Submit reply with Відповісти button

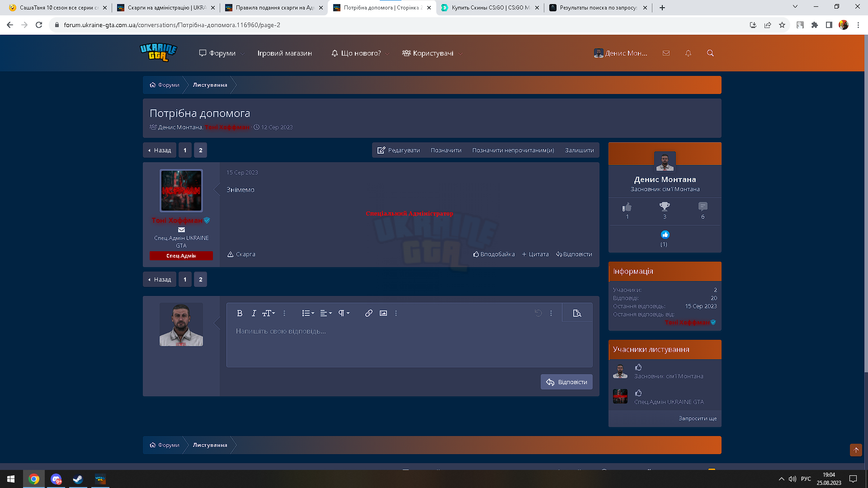coord(566,382)
